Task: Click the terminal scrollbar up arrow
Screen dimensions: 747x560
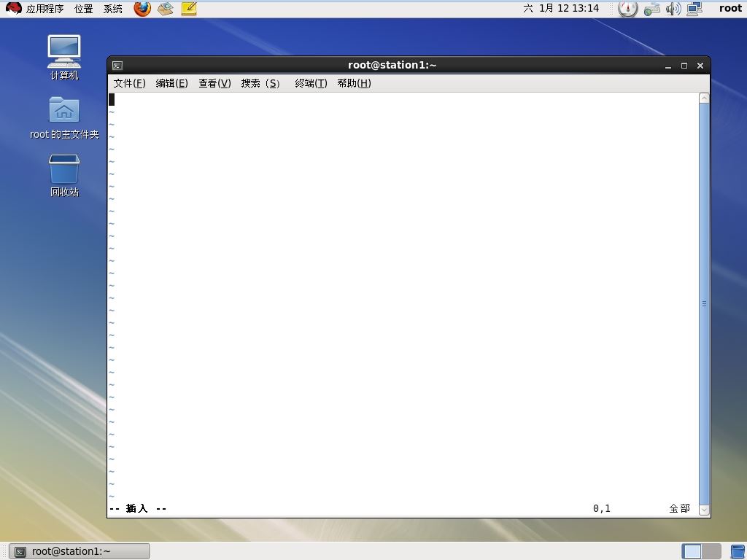Action: coord(704,98)
